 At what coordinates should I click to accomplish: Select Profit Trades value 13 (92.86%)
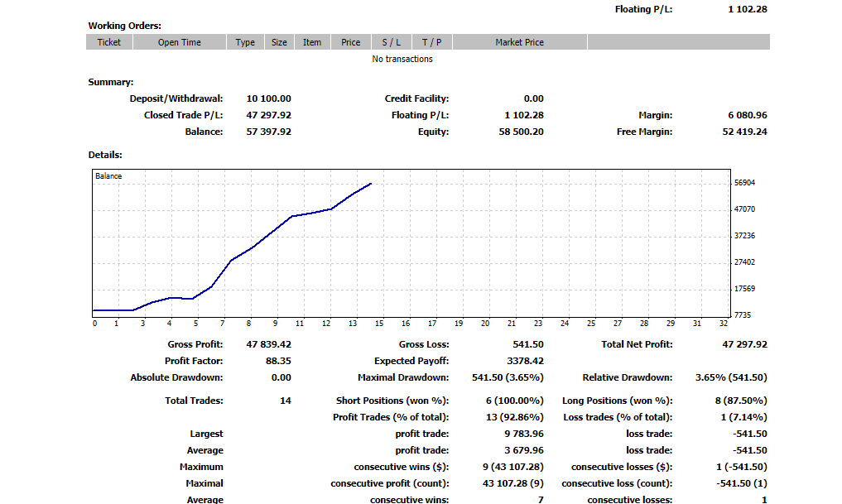pyautogui.click(x=514, y=418)
